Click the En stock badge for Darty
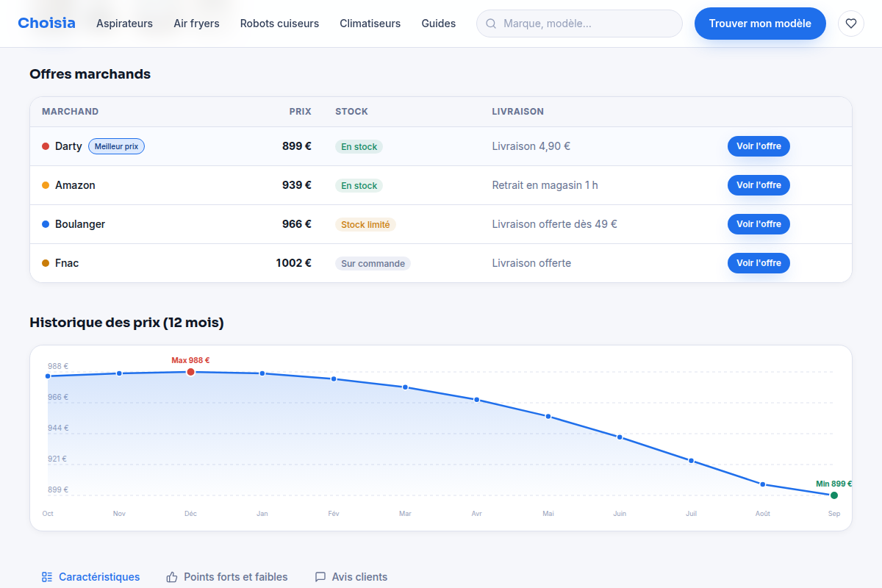Screen dimensions: 882x588 point(359,147)
